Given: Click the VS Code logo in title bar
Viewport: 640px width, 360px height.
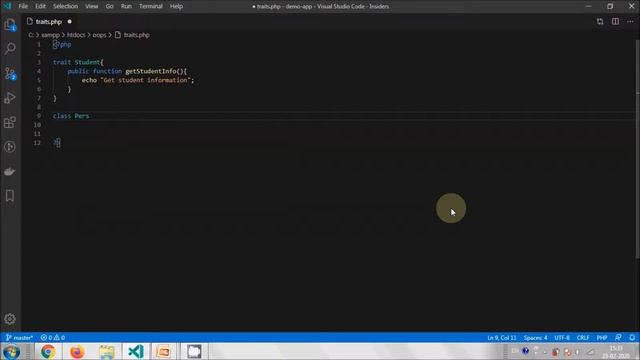Looking at the screenshot, I should 7,6.
